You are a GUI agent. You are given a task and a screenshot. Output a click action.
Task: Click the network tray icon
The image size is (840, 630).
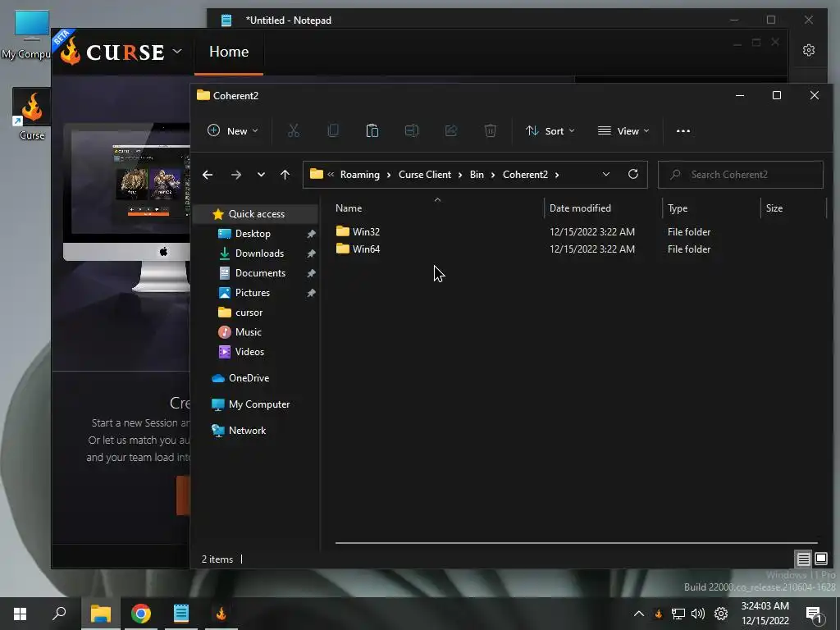point(678,614)
